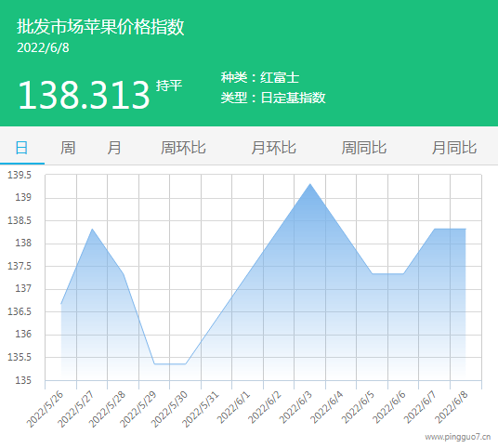Click the 135 y-axis label
The image size is (498, 448).
point(23,380)
